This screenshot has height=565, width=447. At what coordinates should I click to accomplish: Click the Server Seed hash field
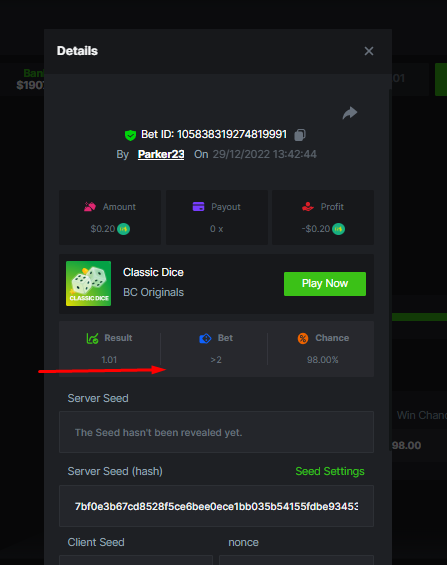(x=216, y=506)
